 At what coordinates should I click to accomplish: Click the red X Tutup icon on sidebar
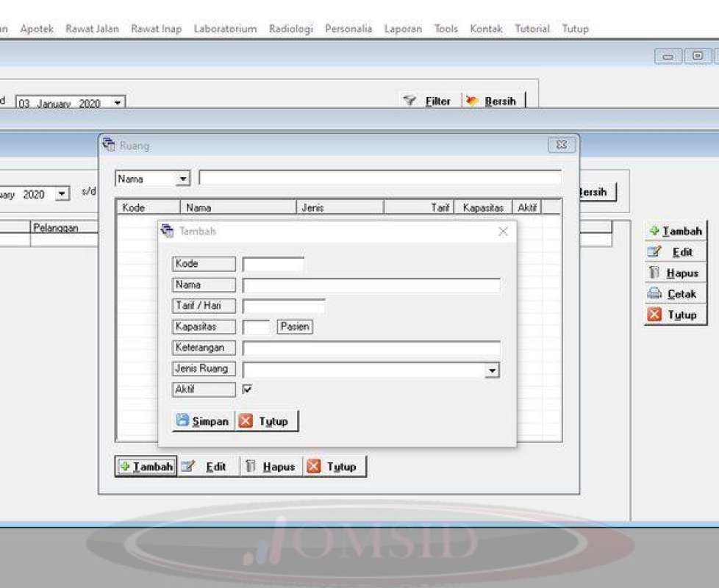[656, 315]
